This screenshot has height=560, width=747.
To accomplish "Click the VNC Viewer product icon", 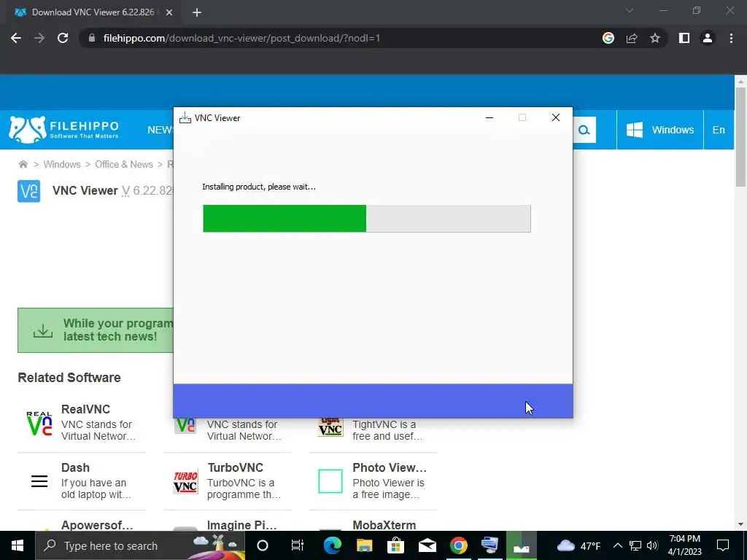I will tap(29, 191).
